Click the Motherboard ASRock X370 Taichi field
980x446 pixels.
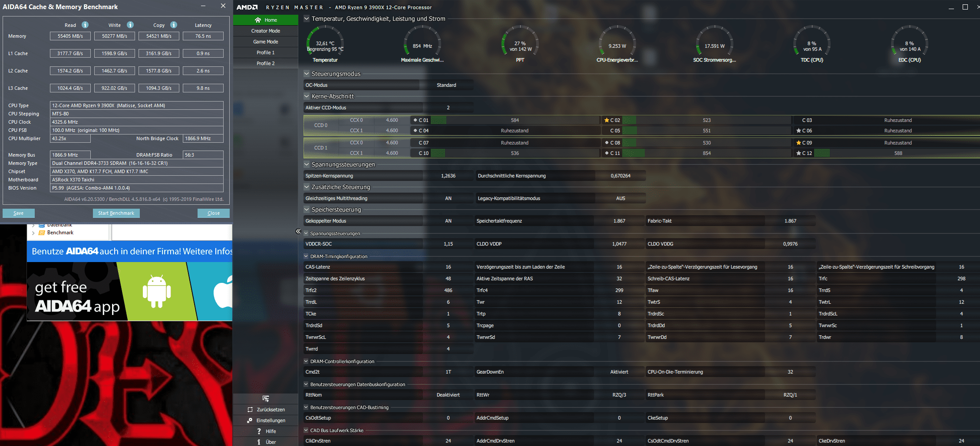[x=137, y=180]
